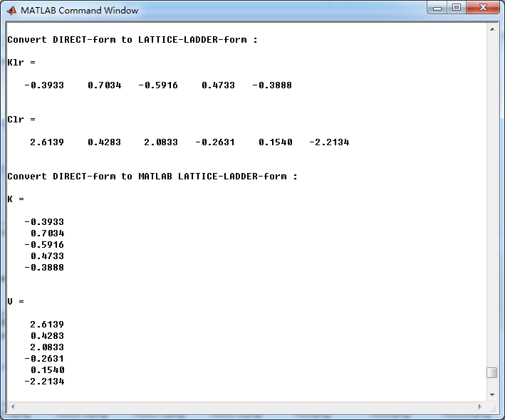Viewport: 505px width, 420px height.
Task: Click 0.4283 in the V column
Action: [x=47, y=336]
